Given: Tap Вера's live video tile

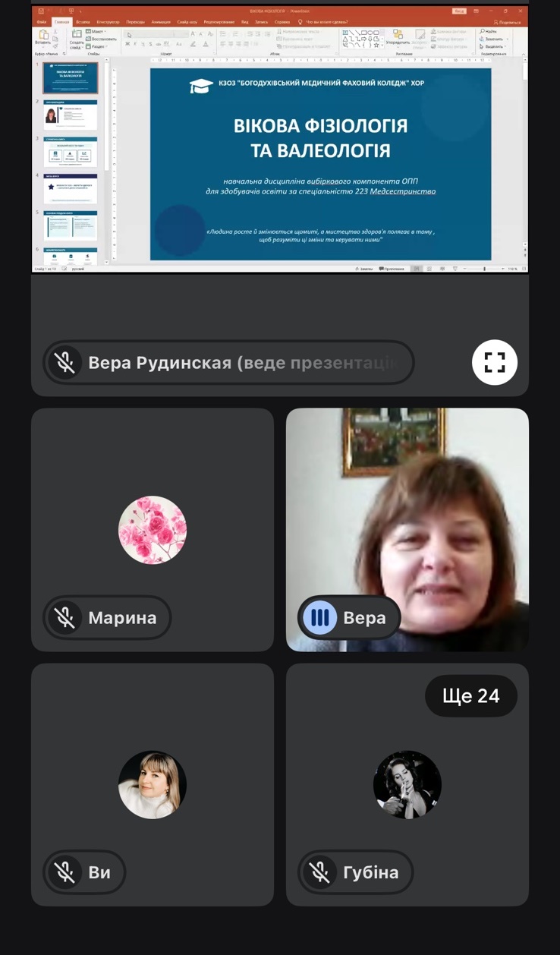Looking at the screenshot, I should pyautogui.click(x=407, y=529).
